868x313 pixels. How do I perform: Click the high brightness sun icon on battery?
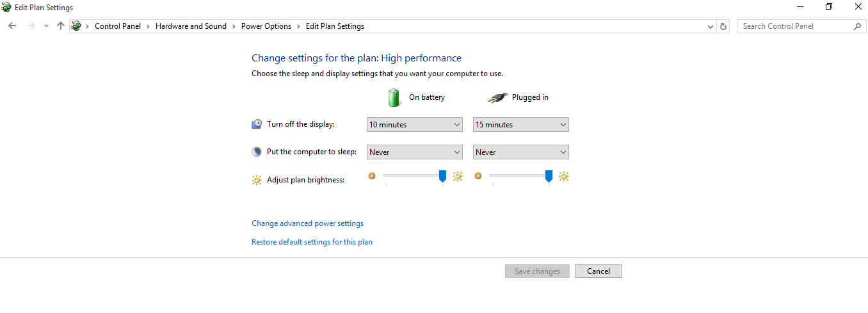pyautogui.click(x=458, y=176)
